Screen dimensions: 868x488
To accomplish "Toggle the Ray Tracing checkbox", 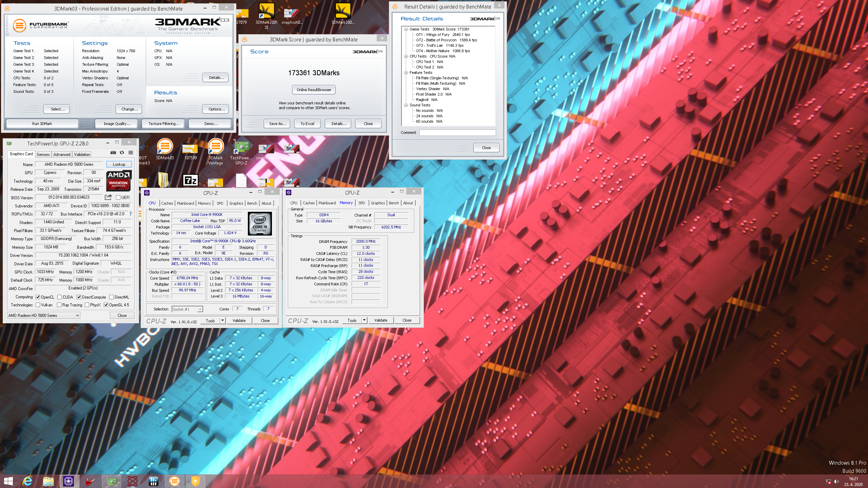I will tap(59, 305).
